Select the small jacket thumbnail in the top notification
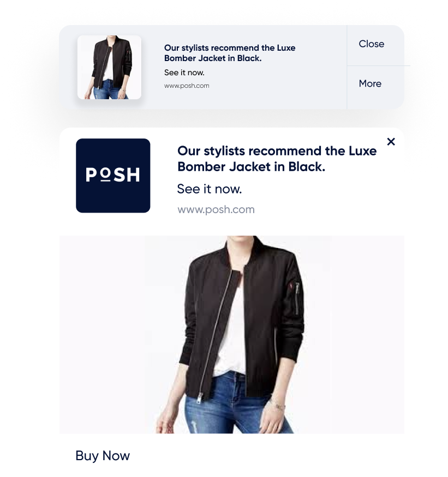Image resolution: width=448 pixels, height=477 pixels. point(109,67)
